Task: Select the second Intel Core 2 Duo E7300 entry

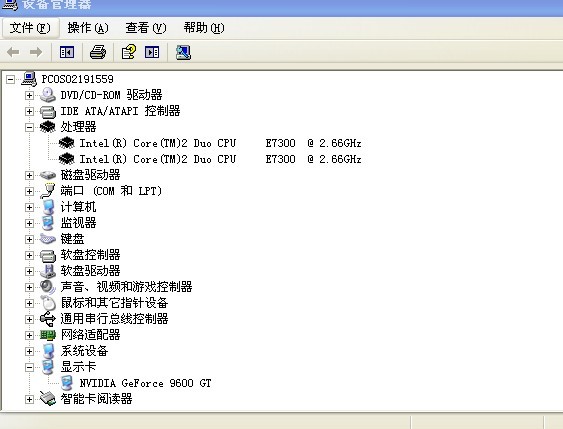Action: coord(220,159)
